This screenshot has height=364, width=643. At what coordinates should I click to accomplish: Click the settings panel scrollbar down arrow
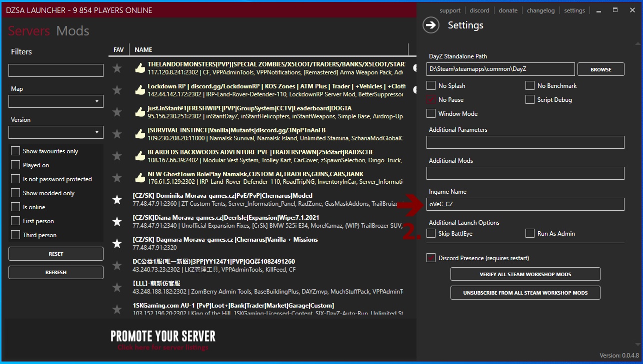point(637,345)
